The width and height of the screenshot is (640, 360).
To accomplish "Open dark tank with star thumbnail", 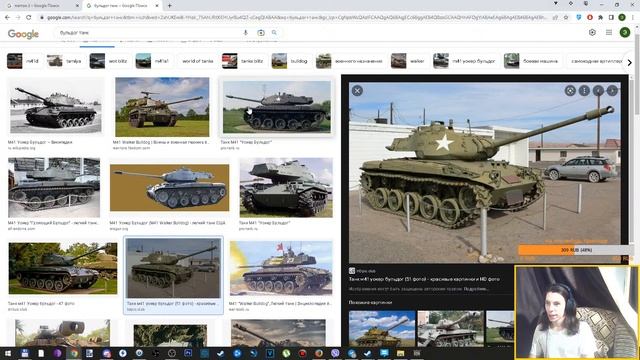I will tap(277, 107).
